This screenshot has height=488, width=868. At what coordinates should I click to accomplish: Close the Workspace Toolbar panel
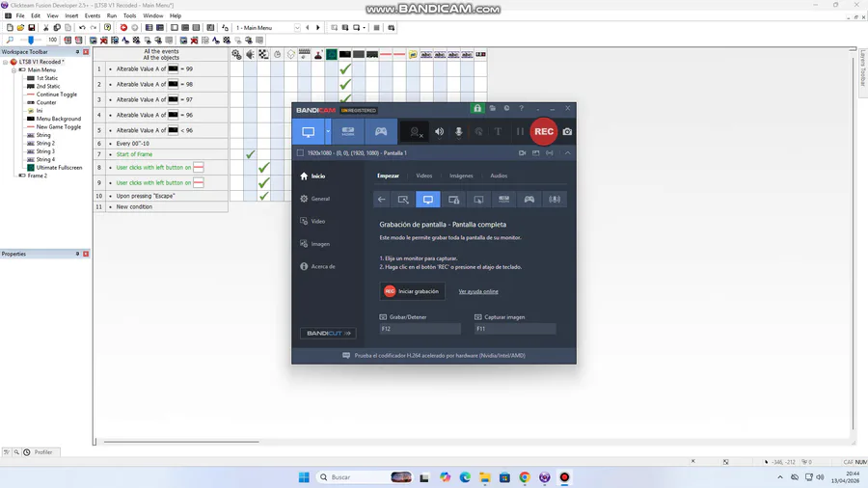(x=86, y=51)
